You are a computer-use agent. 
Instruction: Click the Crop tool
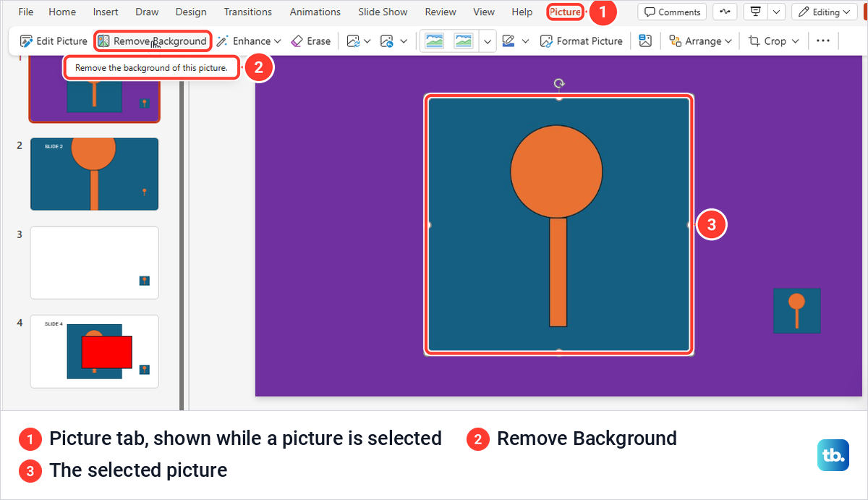tap(773, 41)
